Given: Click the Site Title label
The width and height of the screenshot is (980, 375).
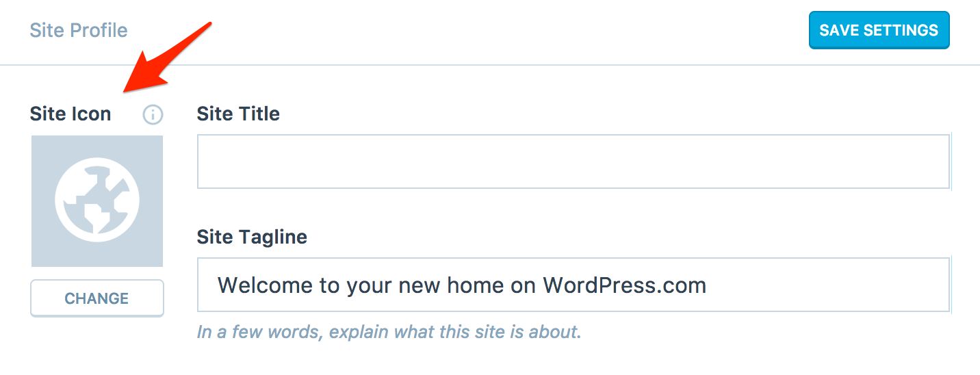Looking at the screenshot, I should click(x=238, y=114).
